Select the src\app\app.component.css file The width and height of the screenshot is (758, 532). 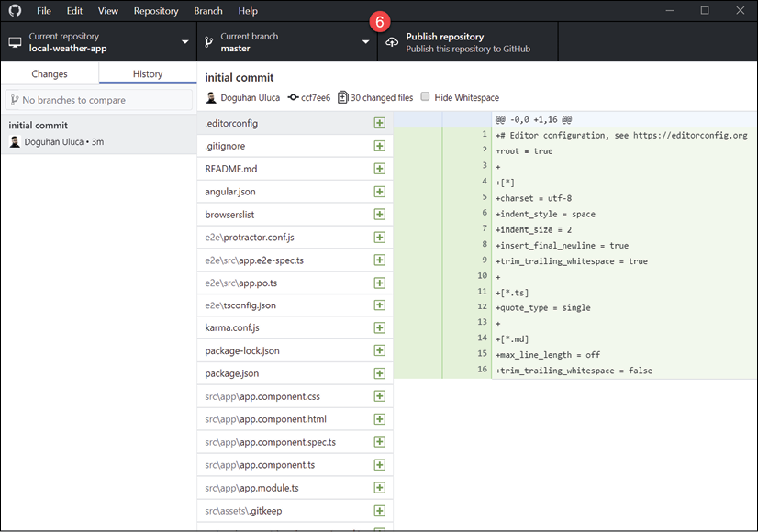(295, 396)
